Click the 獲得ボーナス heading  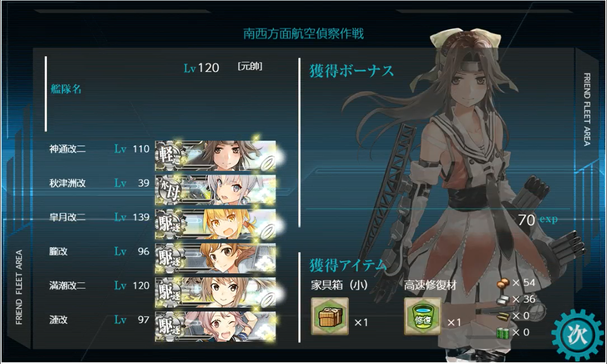click(352, 72)
